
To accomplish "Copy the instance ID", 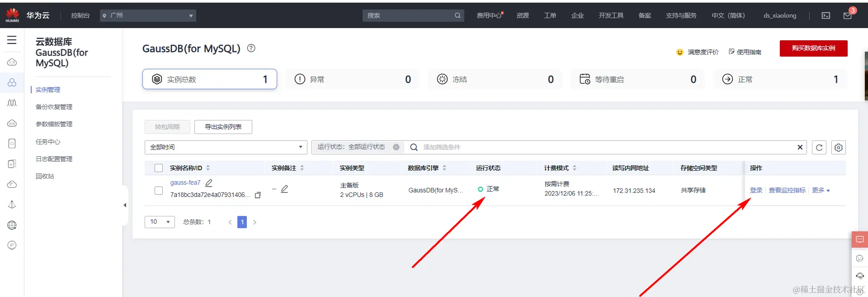I will pos(258,195).
